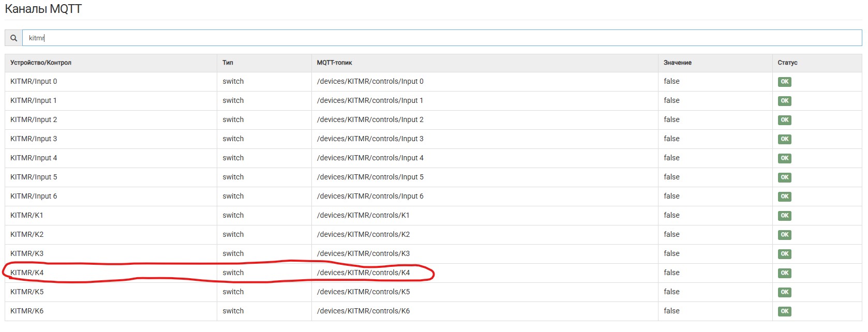Click OK status badge in K4 row
The height and width of the screenshot is (332, 868).
[784, 273]
